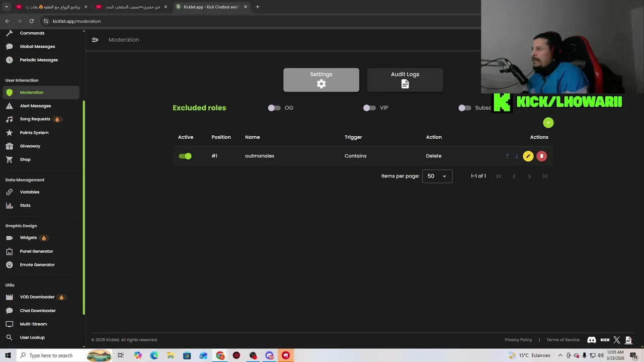
Task: Go back in browser history
Action: click(x=8, y=21)
